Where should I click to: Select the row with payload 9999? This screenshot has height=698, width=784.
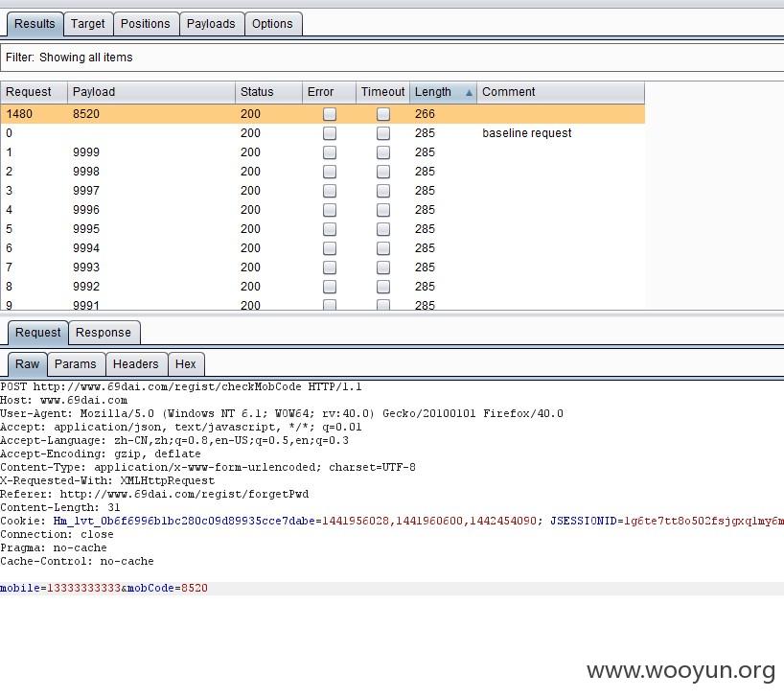pyautogui.click(x=322, y=152)
